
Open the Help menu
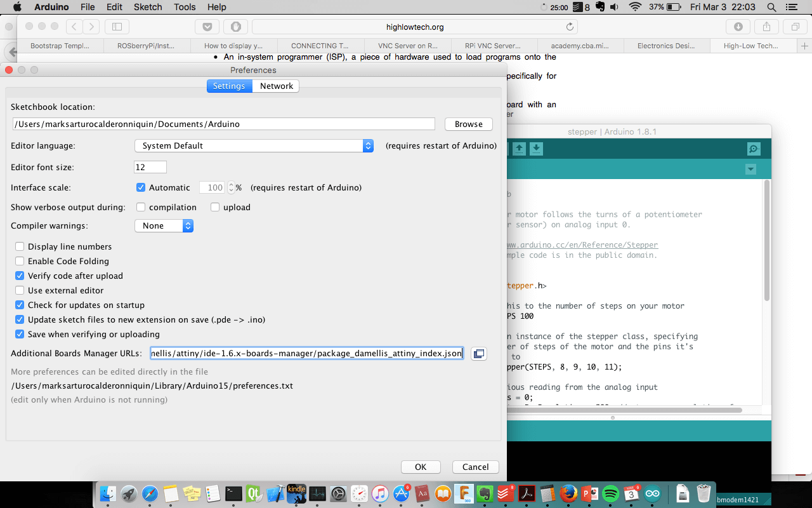click(217, 7)
